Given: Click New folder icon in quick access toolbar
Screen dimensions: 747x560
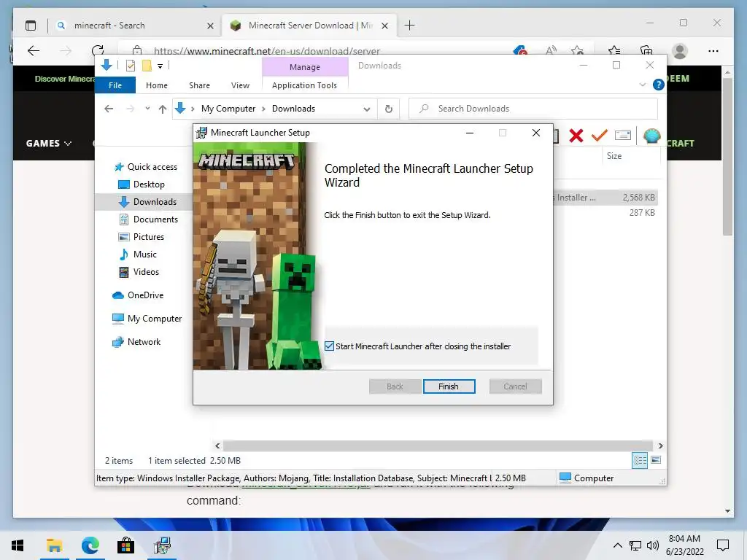Looking at the screenshot, I should click(x=147, y=66).
